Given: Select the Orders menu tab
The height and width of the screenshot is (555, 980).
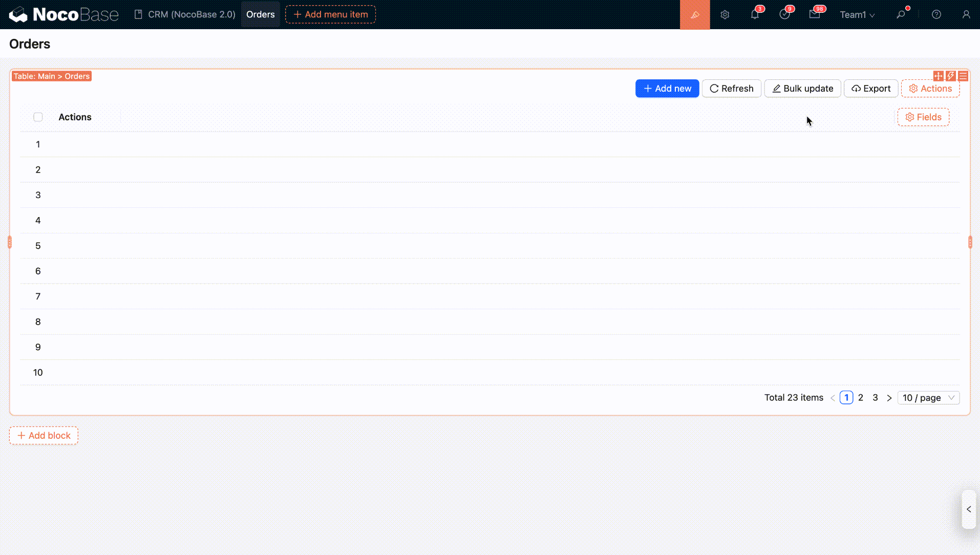Looking at the screenshot, I should coord(260,14).
